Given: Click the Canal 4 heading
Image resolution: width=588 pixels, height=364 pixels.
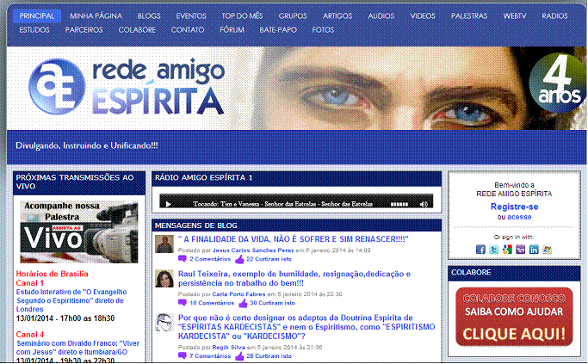Looking at the screenshot, I should [29, 335].
